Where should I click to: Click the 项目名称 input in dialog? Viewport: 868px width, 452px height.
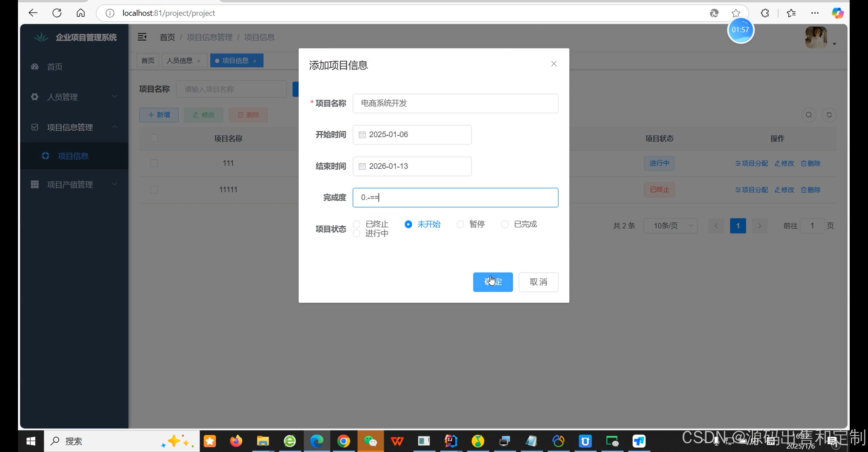click(455, 103)
